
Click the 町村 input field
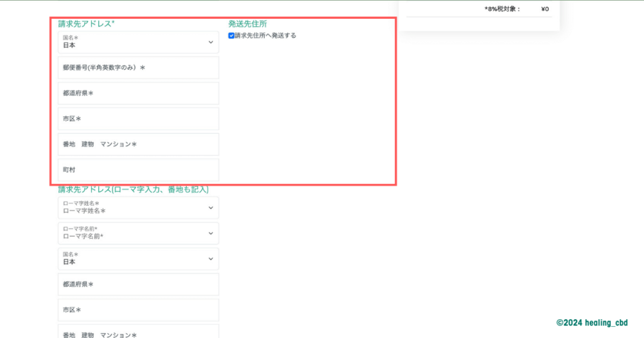138,170
